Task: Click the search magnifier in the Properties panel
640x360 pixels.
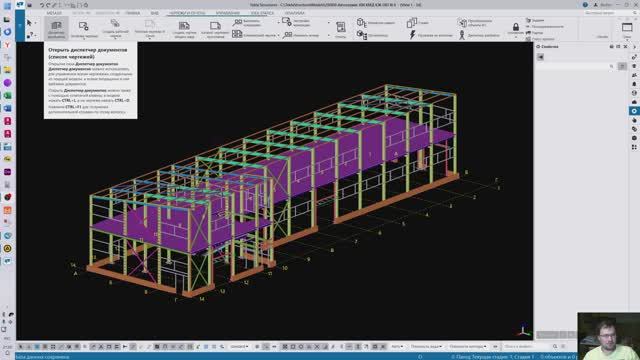Action: click(x=611, y=66)
